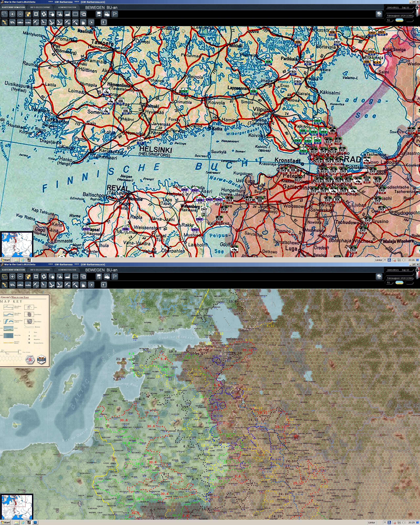Toggle weather overlay in upper window toolbar
Viewport: 420px width, 525px height.
point(107,14)
